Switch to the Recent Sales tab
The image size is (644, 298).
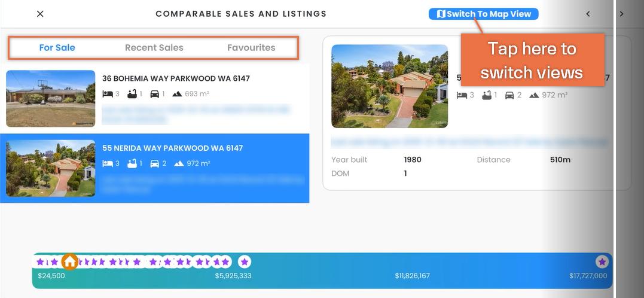click(154, 48)
